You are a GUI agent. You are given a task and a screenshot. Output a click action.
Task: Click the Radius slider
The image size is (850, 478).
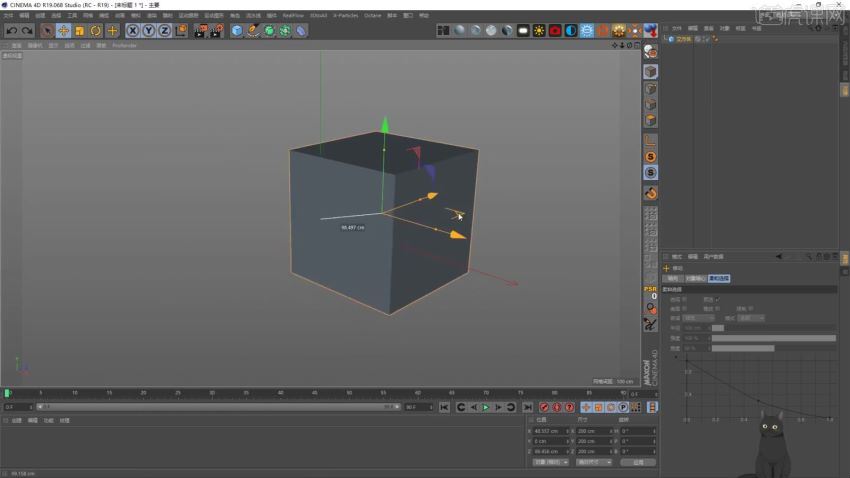coord(774,328)
